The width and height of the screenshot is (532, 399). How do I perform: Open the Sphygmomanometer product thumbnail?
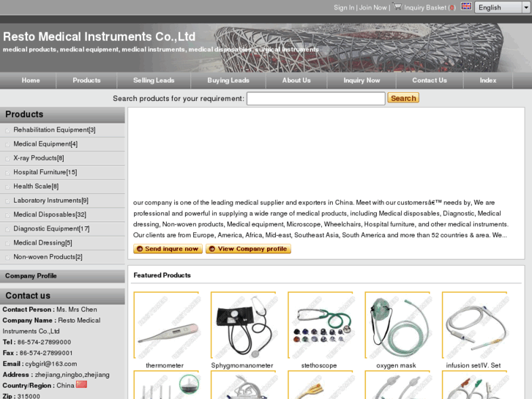243,325
